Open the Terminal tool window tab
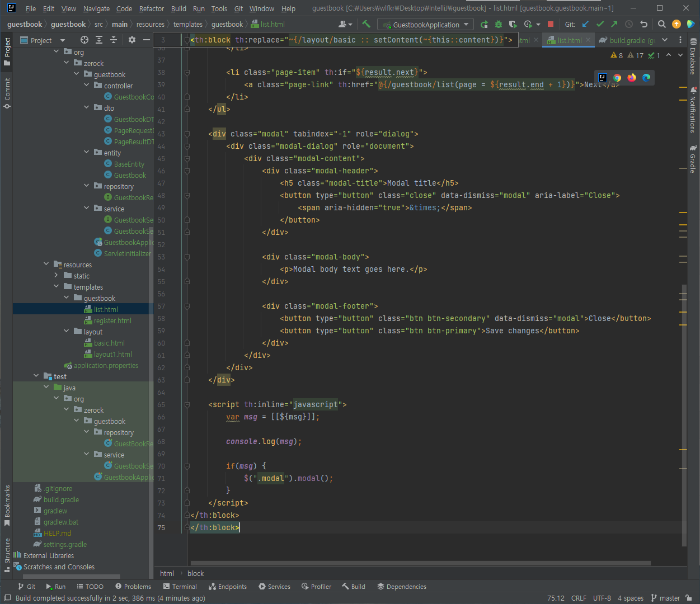 180,587
